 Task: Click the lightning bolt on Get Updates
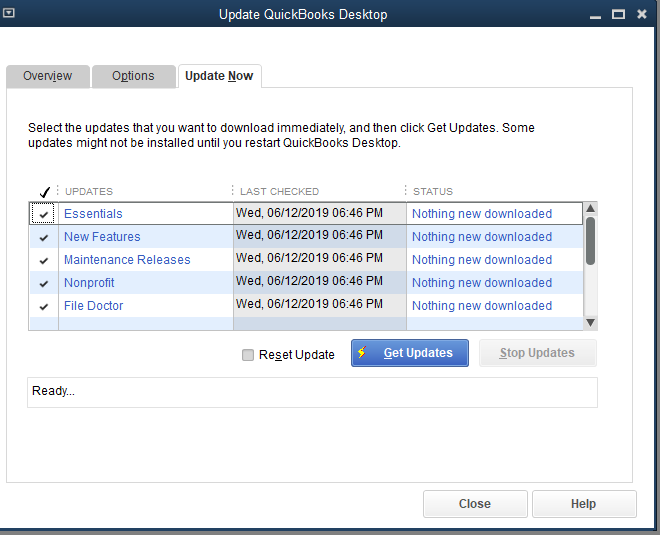click(362, 353)
